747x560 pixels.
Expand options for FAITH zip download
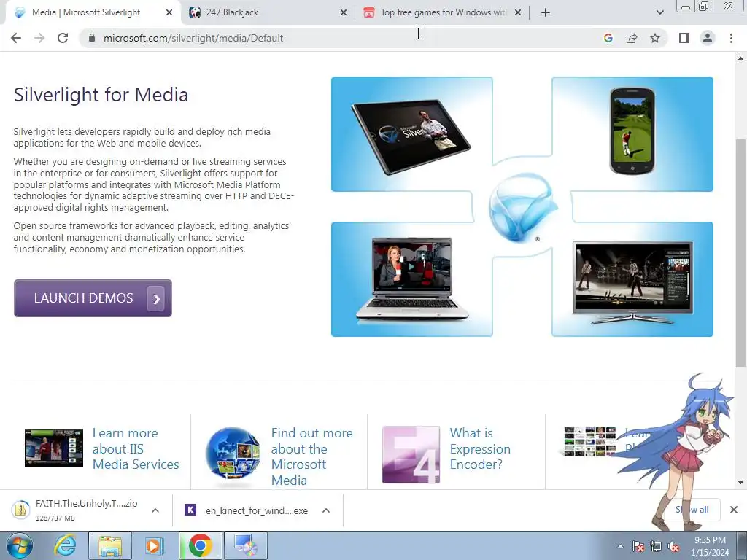155,510
